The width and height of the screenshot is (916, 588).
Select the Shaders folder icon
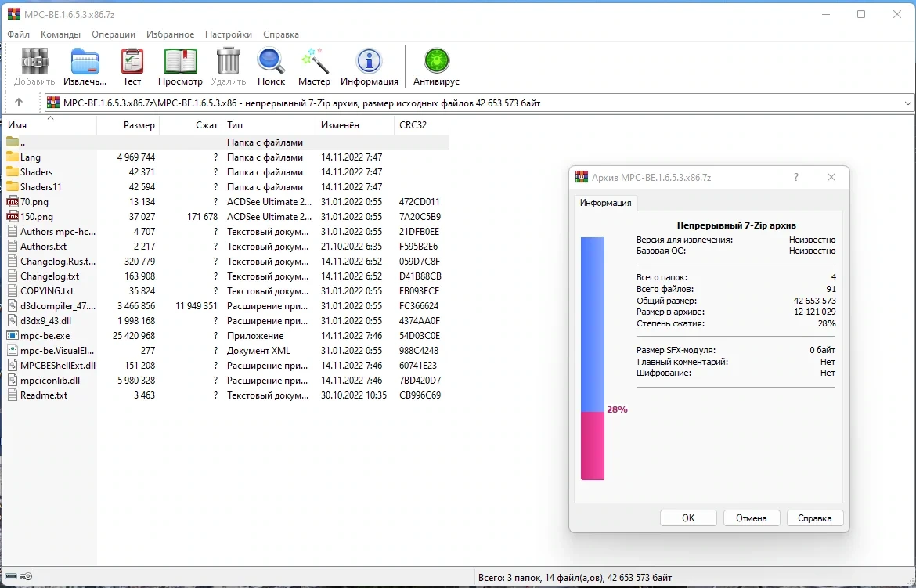[13, 171]
